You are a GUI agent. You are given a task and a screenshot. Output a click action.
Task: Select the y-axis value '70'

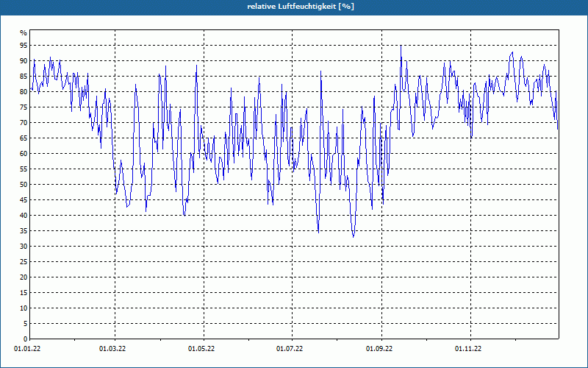[24, 123]
